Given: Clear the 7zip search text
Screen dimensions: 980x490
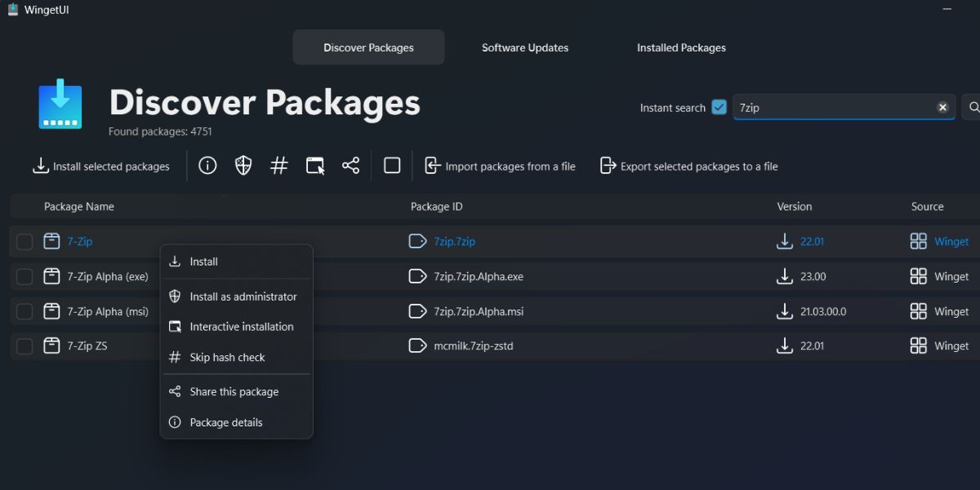Looking at the screenshot, I should click(x=942, y=107).
